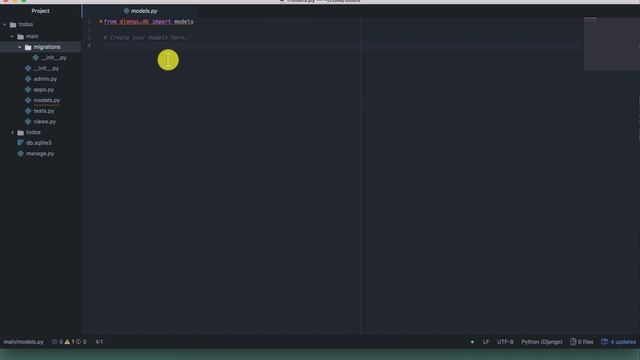Place cursor on empty line 4 in editor
This screenshot has height=360, width=640.
(x=341, y=45)
